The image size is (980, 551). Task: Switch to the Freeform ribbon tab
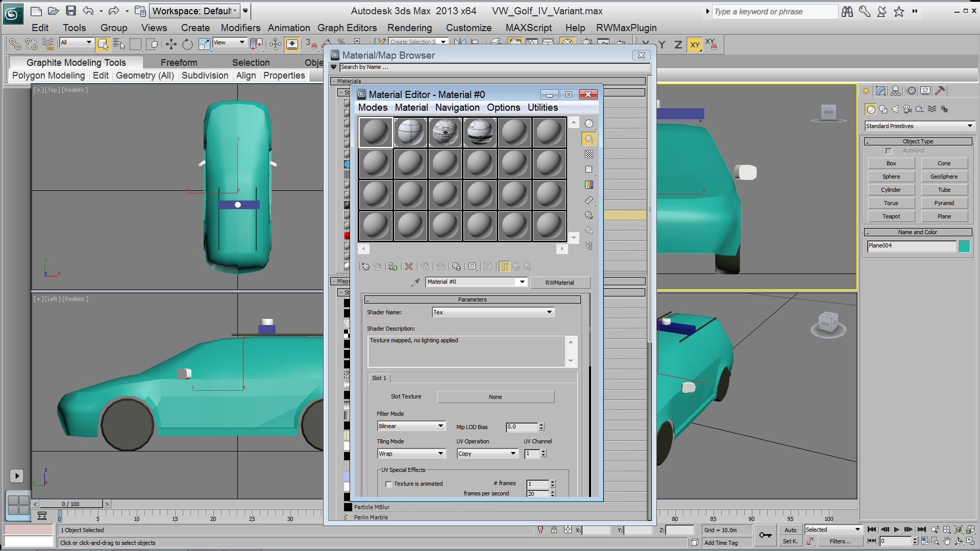pos(179,62)
